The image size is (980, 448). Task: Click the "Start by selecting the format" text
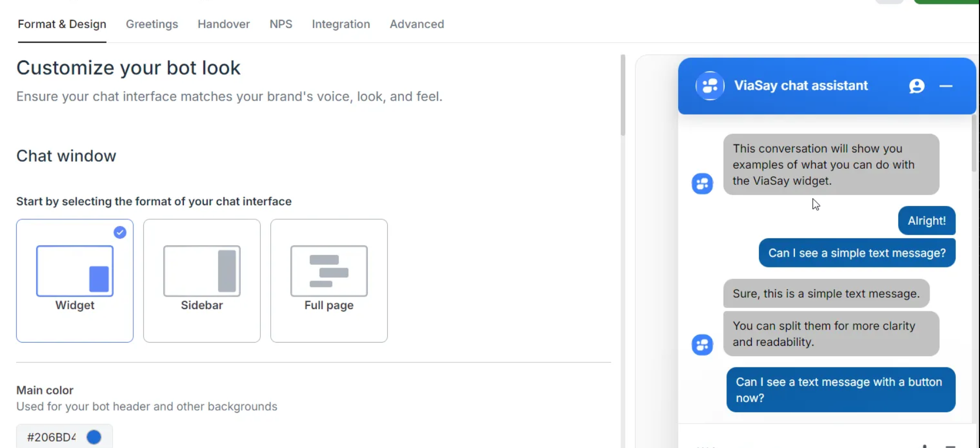click(x=154, y=202)
